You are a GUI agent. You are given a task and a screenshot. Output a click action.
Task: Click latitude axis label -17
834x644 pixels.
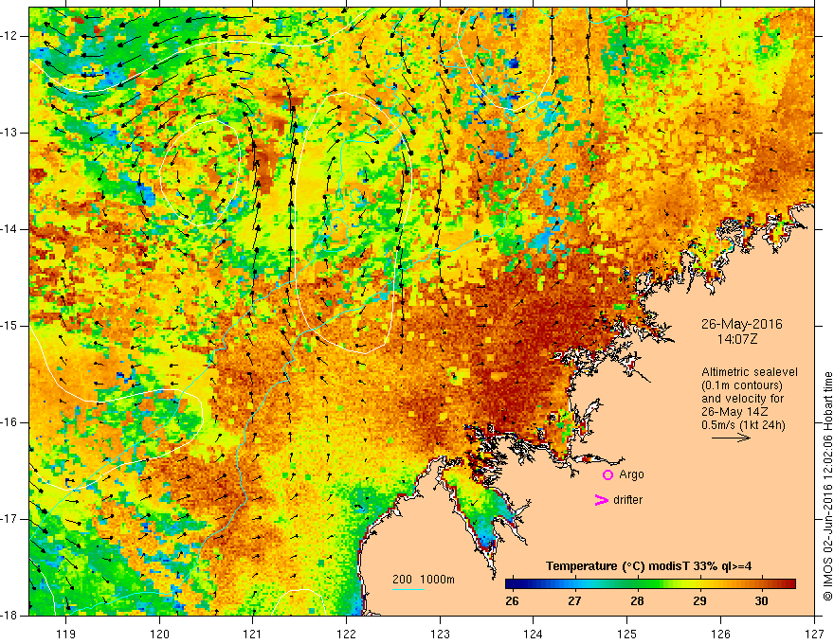tap(10, 519)
